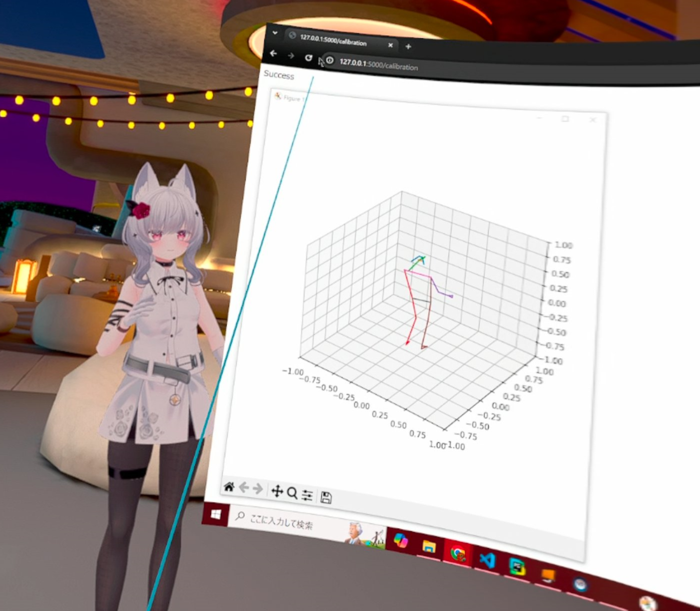Open the site information icon in the address bar

pos(329,61)
